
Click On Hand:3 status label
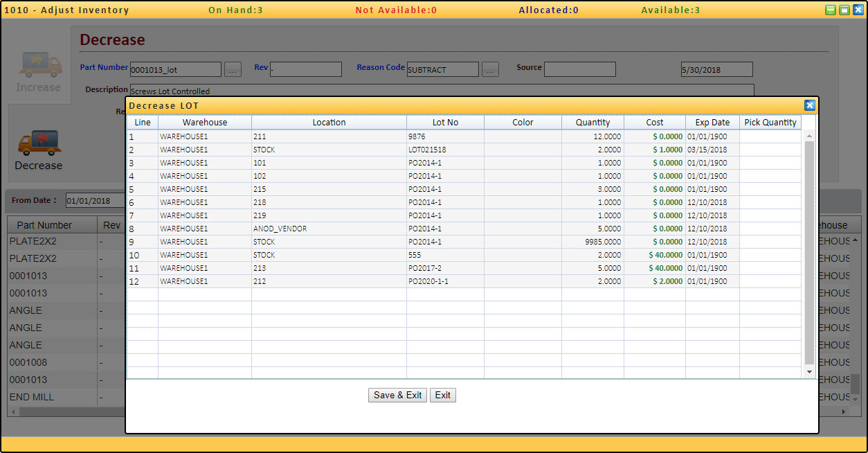coord(236,10)
